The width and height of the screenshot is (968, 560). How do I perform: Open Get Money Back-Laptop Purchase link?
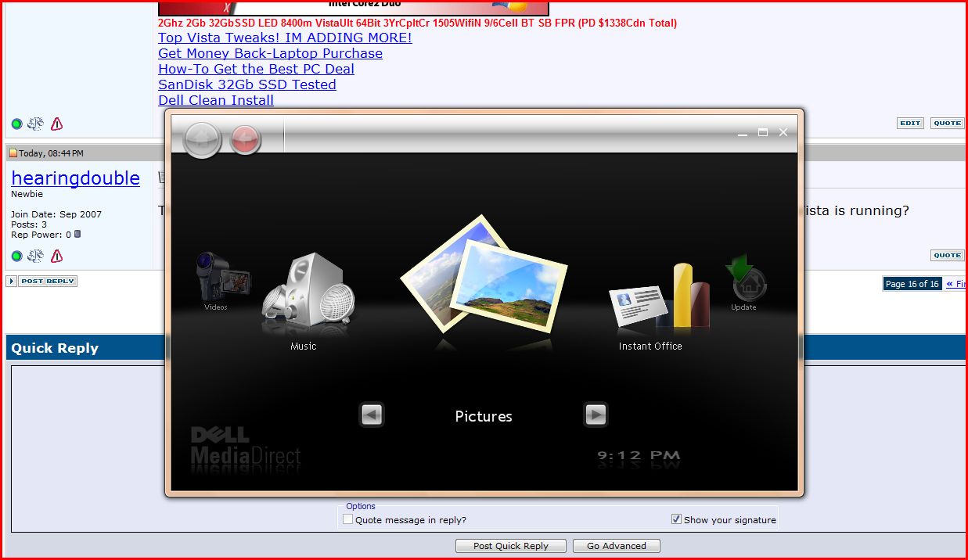pyautogui.click(x=270, y=53)
